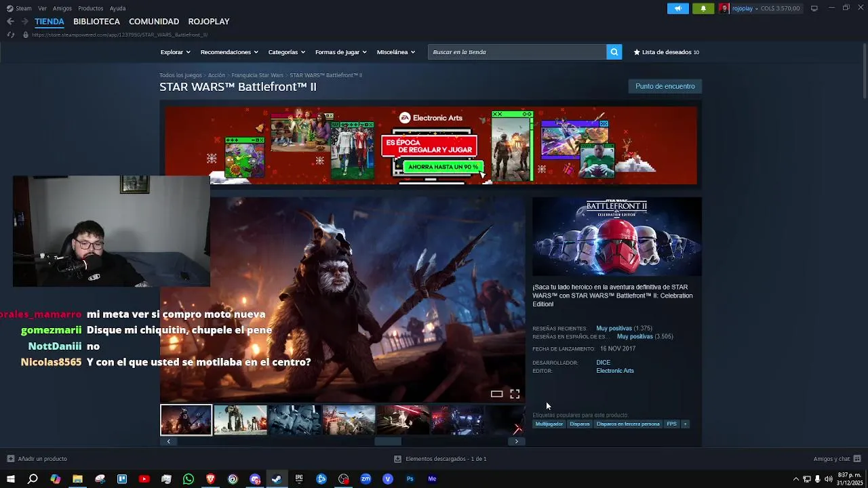
Task: Open Windows search in the taskbar
Action: coord(33,479)
